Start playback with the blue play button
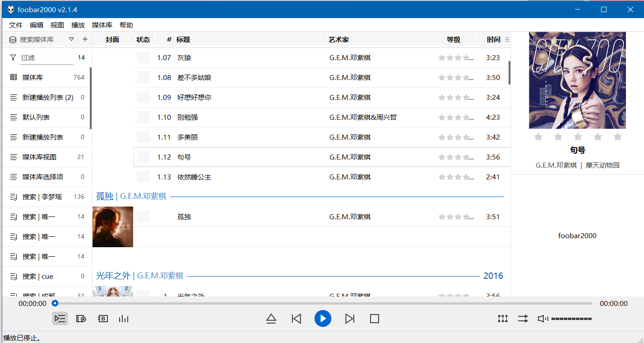This screenshot has width=644, height=343. pos(323,319)
